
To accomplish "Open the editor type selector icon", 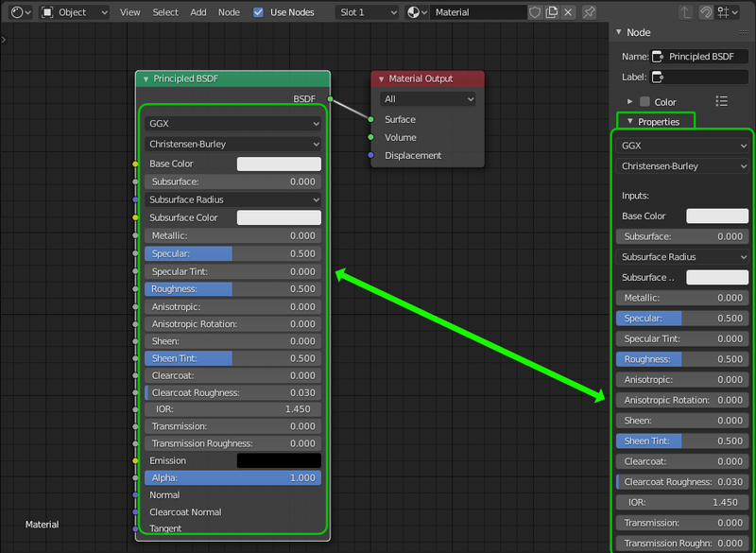I will pos(21,12).
